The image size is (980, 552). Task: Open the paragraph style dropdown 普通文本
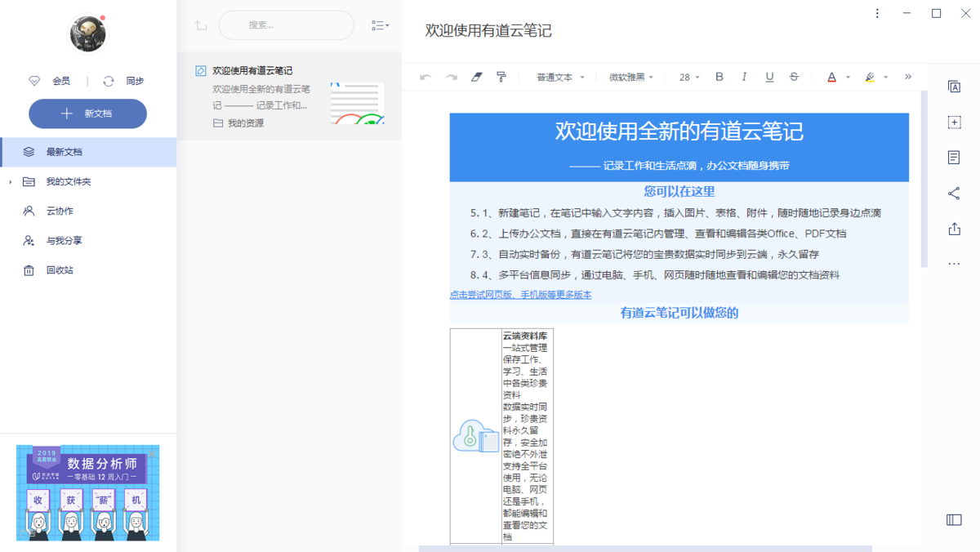[x=560, y=78]
